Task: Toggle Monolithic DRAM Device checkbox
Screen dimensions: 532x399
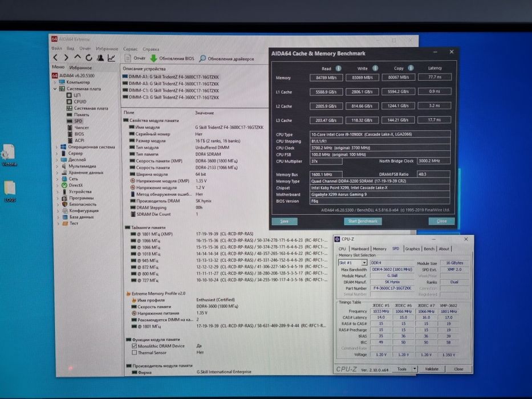Action: point(135,346)
